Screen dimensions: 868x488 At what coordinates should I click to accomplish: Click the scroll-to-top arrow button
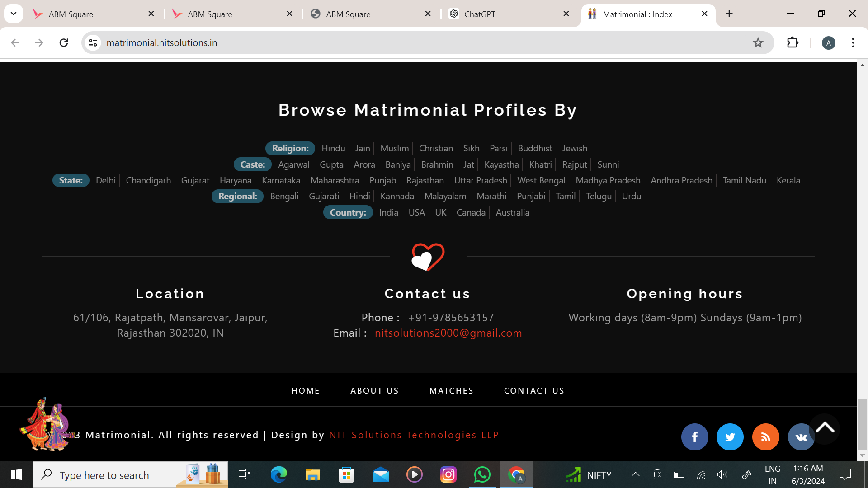click(825, 427)
